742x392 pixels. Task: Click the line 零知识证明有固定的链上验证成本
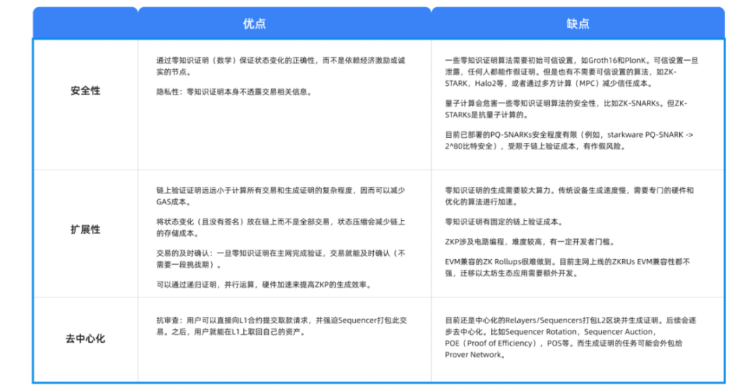504,222
